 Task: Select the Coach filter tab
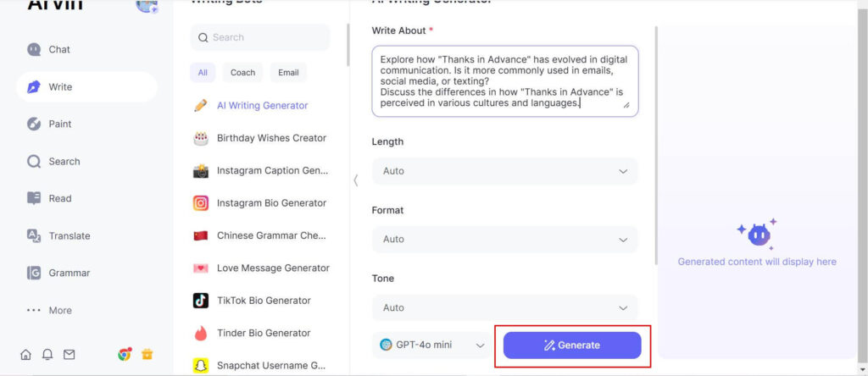coord(242,73)
